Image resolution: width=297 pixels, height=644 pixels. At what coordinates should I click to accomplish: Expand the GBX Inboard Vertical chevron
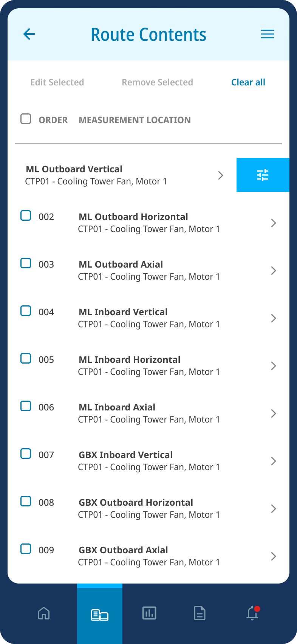[274, 461]
